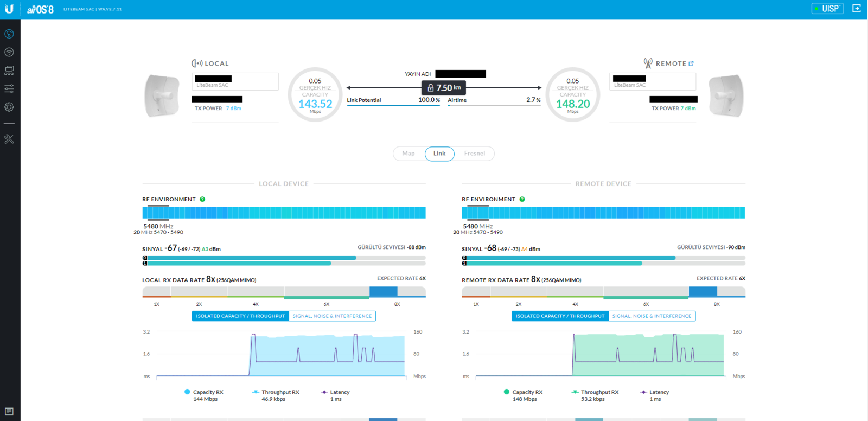Click the local RF environment spectrum bar

[x=284, y=213]
